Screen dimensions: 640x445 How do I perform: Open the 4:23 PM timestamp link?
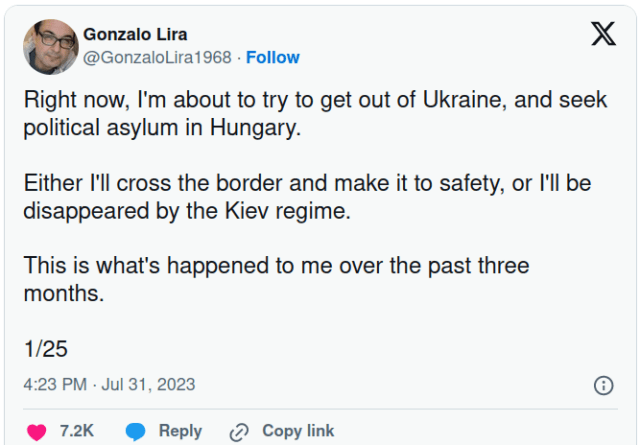(55, 384)
